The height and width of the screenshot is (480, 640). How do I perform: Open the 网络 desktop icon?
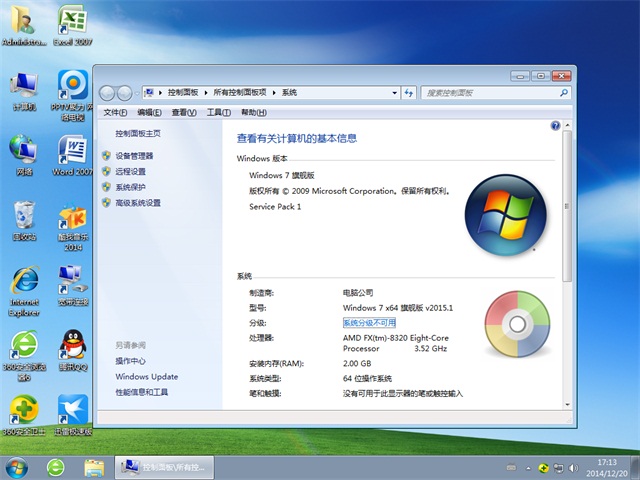pyautogui.click(x=24, y=155)
